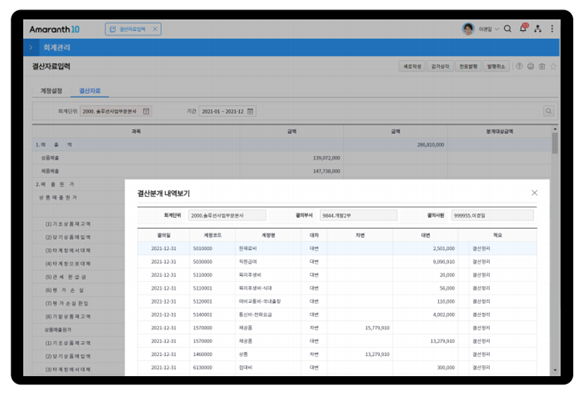Select dialog row with code 5030000
The image size is (587, 399).
coord(337,262)
